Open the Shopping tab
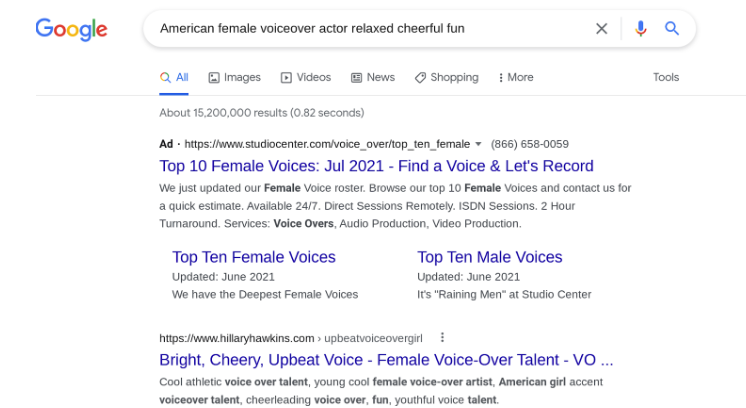The height and width of the screenshot is (408, 746). (x=446, y=78)
